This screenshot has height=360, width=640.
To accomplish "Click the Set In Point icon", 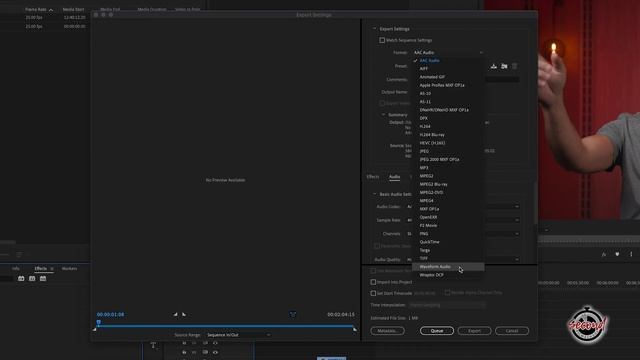I will coord(175,314).
